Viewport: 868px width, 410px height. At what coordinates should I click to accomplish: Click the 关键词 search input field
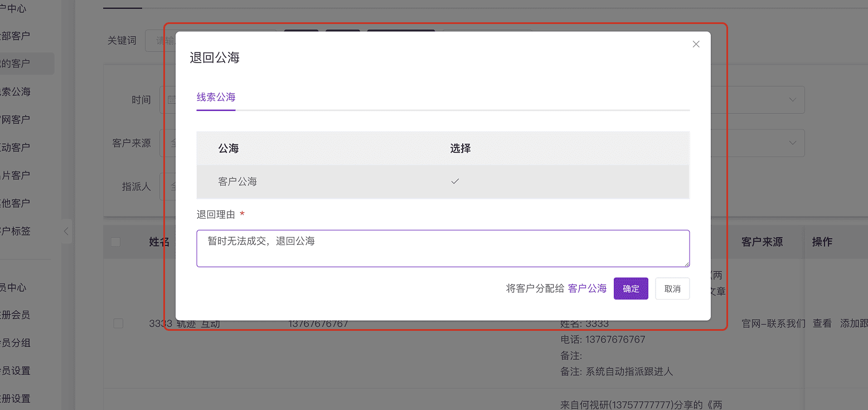click(161, 41)
